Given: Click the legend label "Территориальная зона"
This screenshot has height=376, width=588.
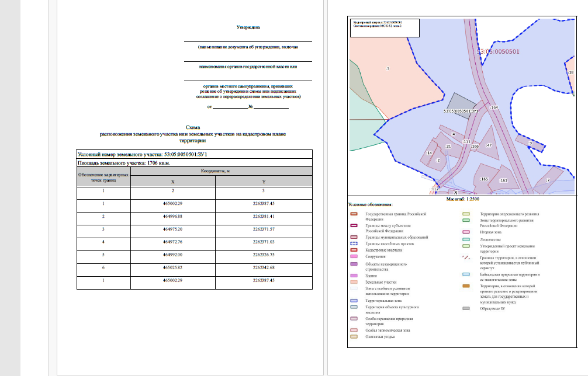Looking at the screenshot, I should pyautogui.click(x=383, y=301).
